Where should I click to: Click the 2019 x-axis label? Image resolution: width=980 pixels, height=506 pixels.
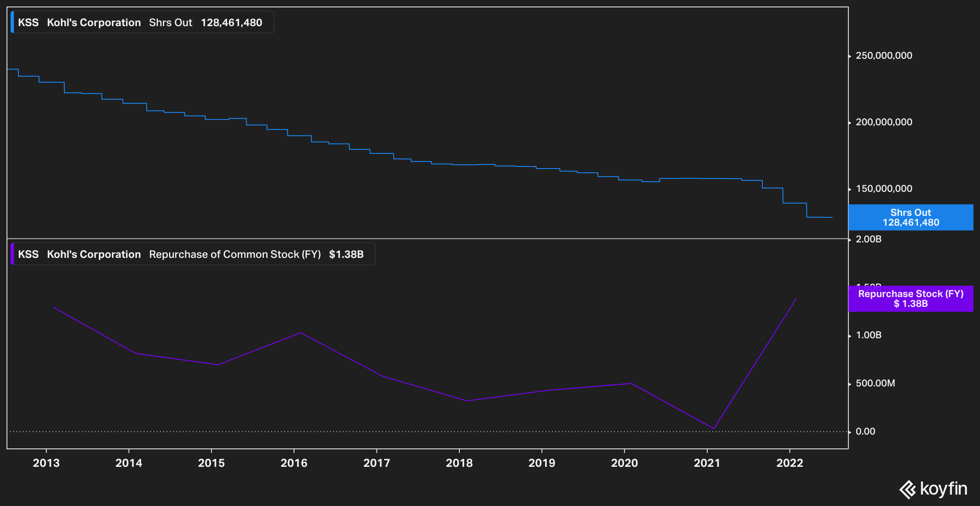[x=542, y=463]
